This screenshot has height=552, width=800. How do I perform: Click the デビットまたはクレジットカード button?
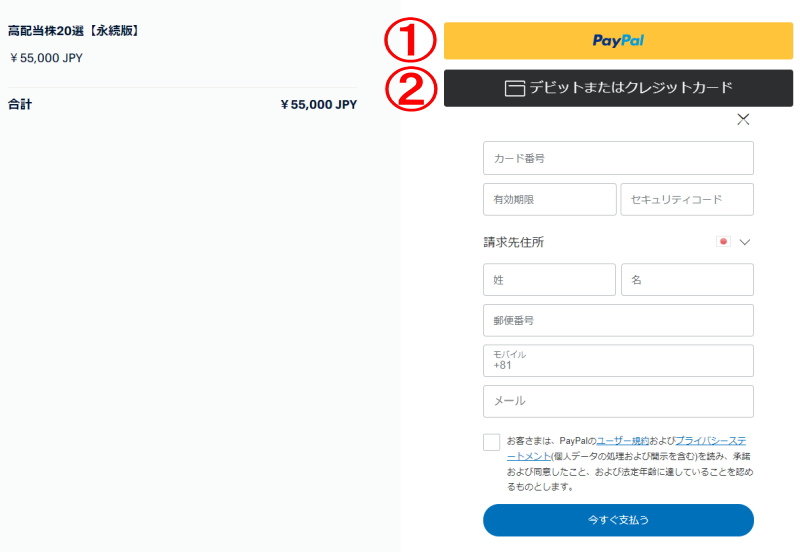618,88
